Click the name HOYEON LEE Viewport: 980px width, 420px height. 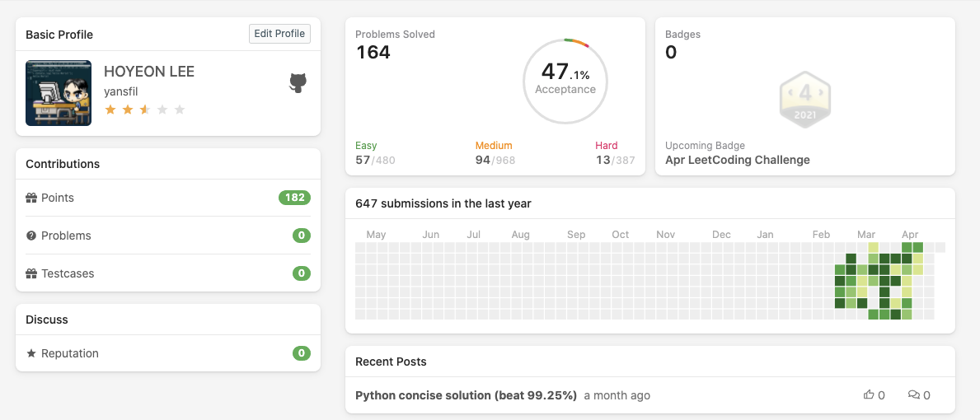point(148,72)
